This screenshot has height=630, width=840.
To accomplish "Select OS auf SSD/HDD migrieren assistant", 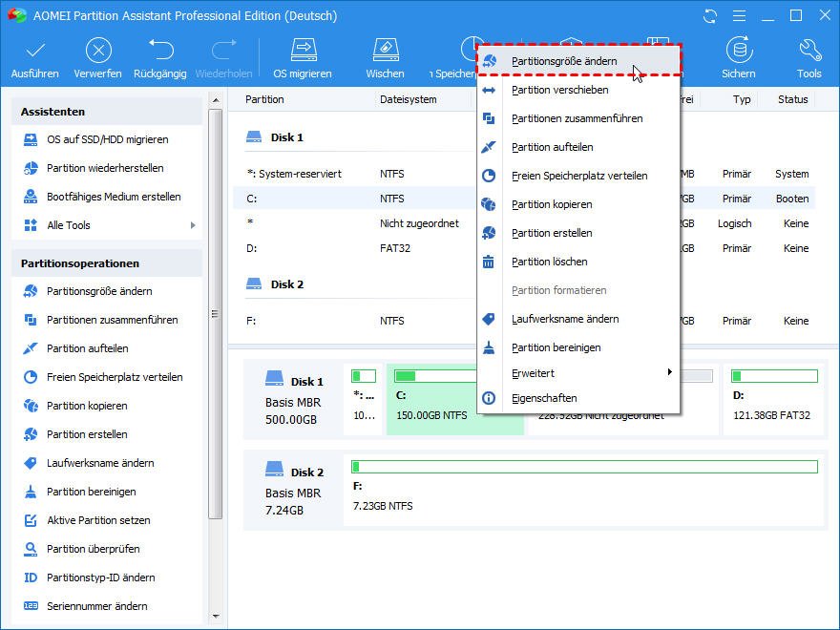I will click(x=107, y=139).
